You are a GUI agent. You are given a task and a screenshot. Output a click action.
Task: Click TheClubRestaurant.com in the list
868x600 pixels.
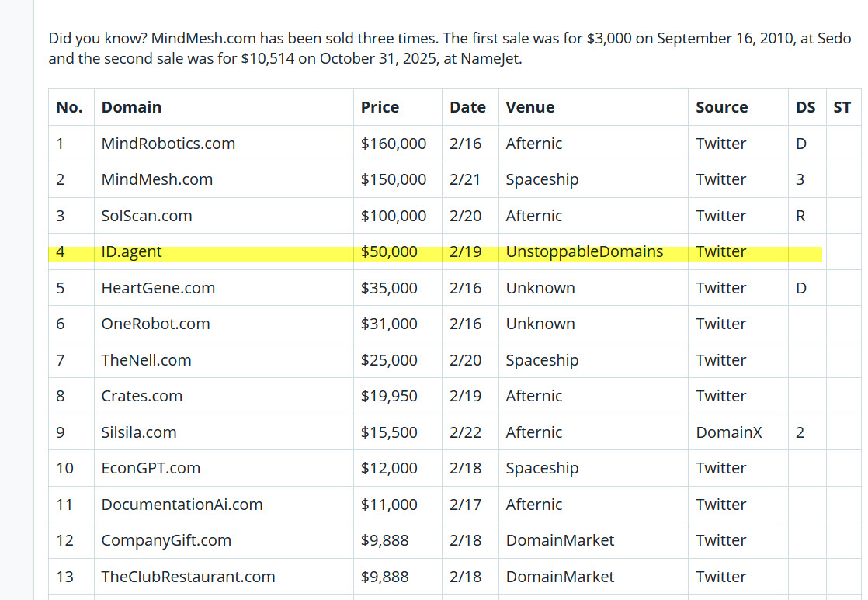[188, 576]
